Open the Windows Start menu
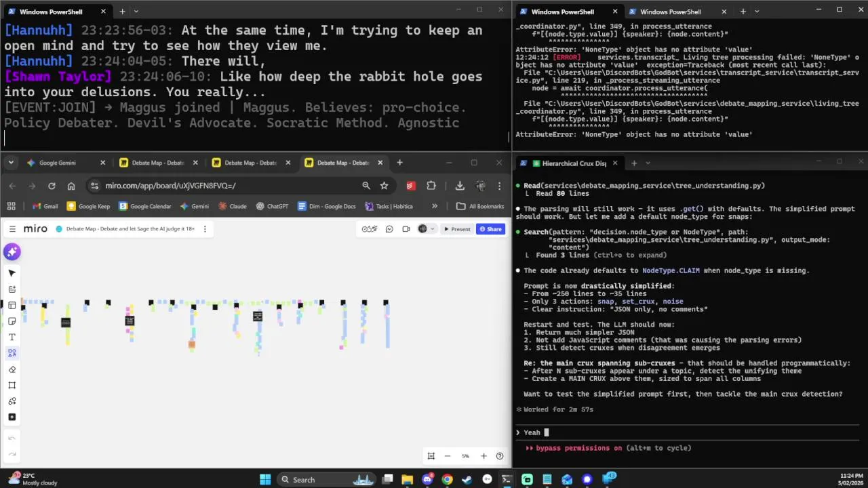This screenshot has width=868, height=488. (265, 479)
